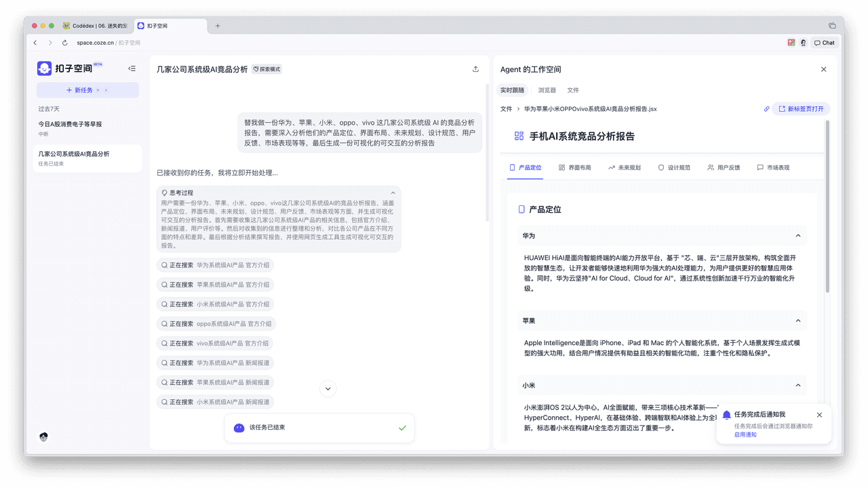Click the share icon in chat header
Image resolution: width=868 pixels, height=488 pixels.
click(475, 69)
